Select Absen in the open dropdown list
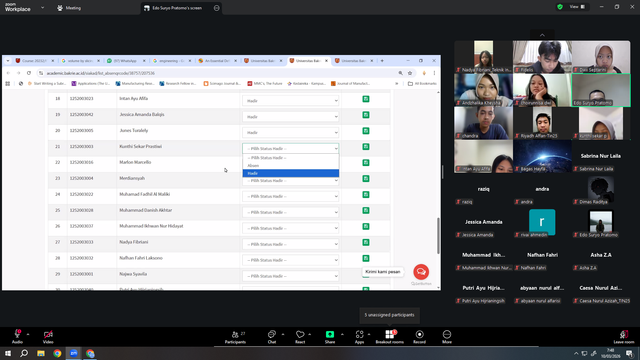The height and width of the screenshot is (360, 640). (291, 165)
